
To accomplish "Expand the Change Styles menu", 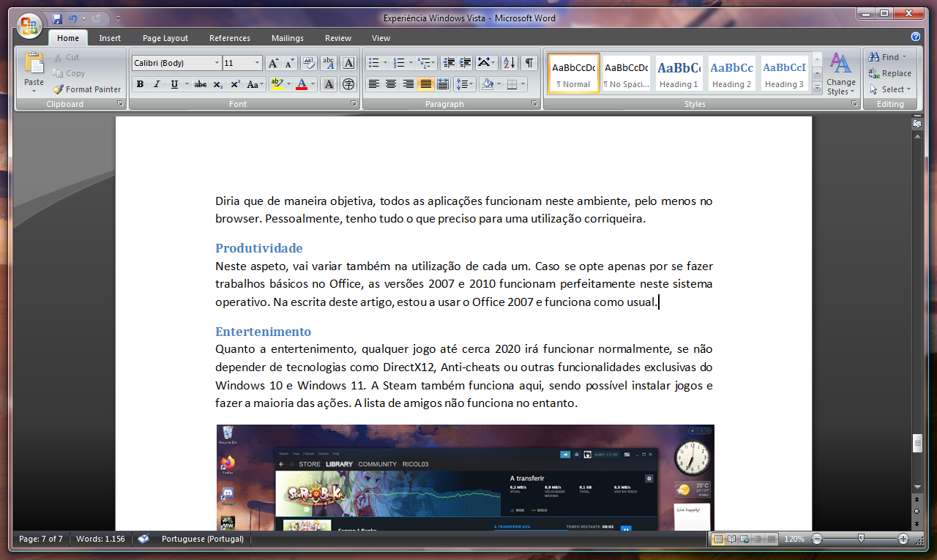I will pos(840,74).
